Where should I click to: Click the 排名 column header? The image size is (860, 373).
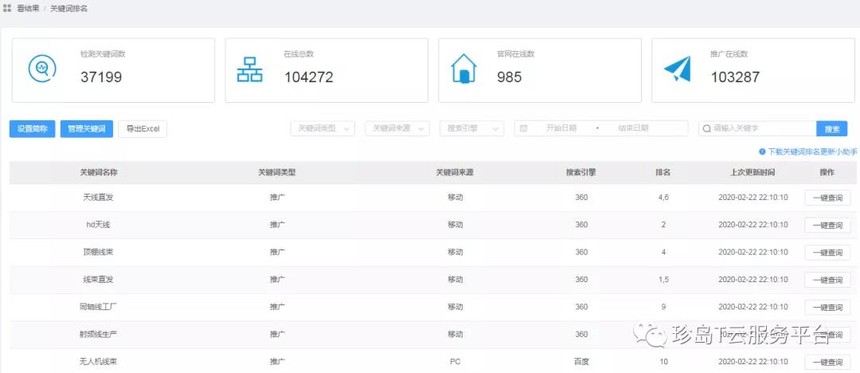(663, 172)
